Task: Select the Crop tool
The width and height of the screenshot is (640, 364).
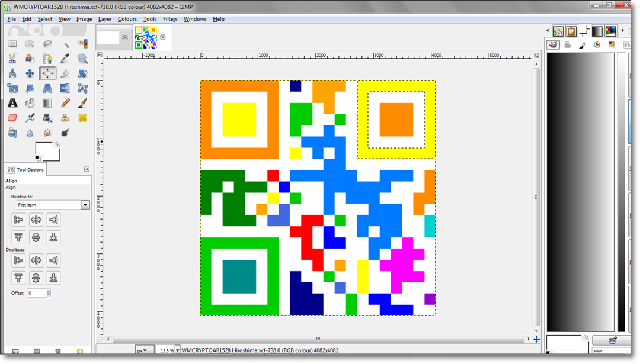Action: click(65, 73)
